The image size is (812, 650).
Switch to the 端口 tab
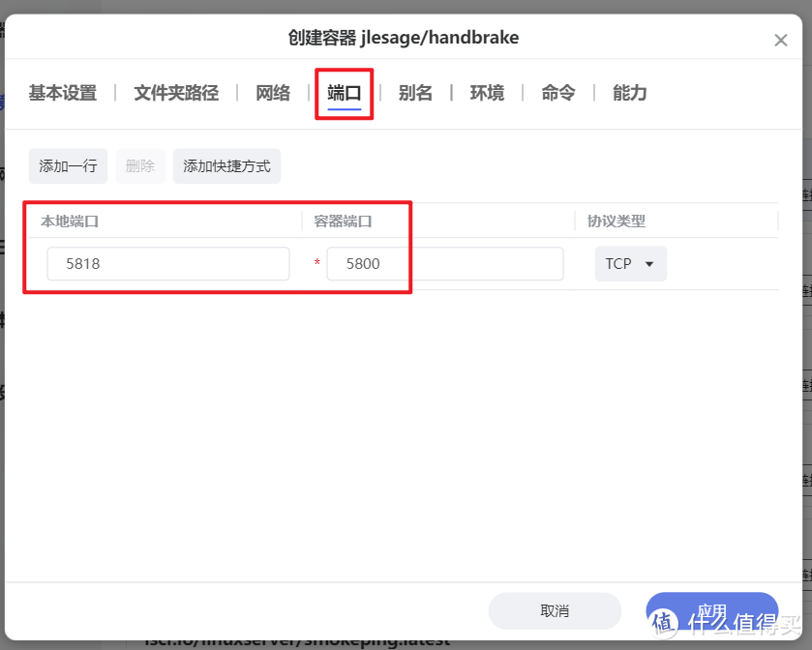click(345, 93)
